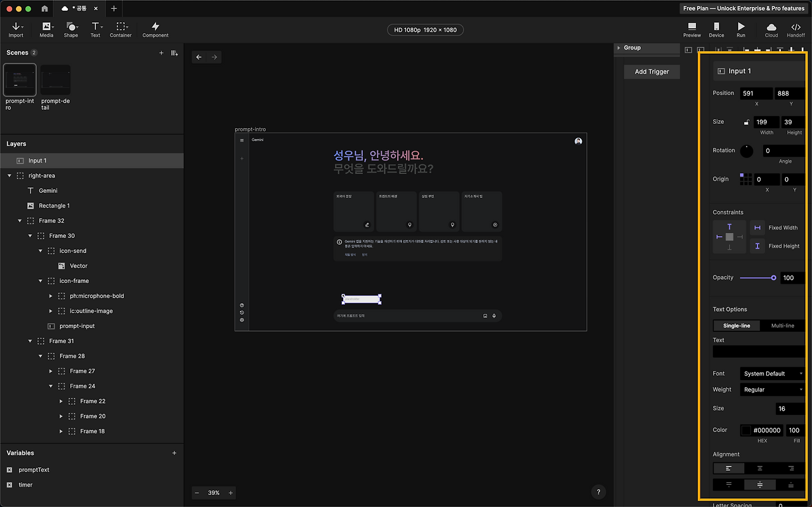Toggle the right constraint pin
The image size is (812, 507).
[x=740, y=237]
